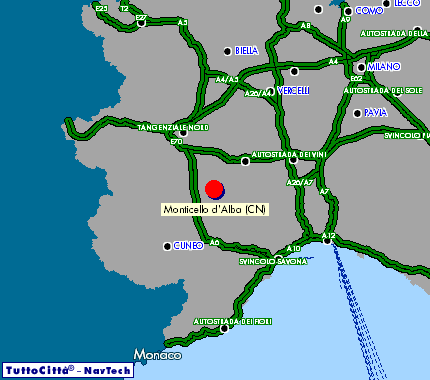Click the A10 highway label near Savona

[293, 249]
